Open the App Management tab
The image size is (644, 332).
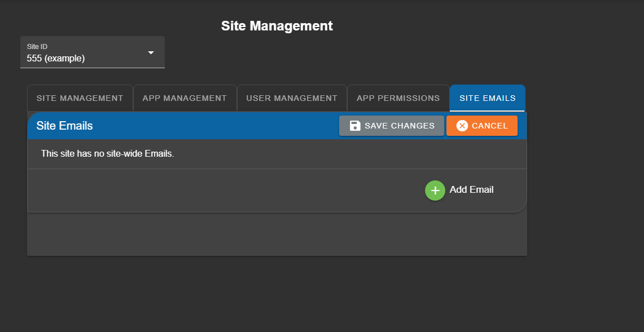point(185,98)
